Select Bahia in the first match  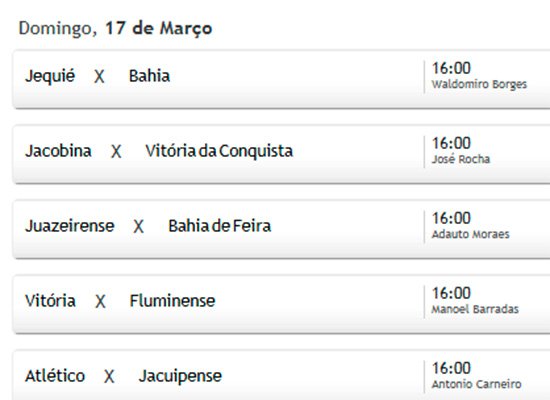click(149, 76)
